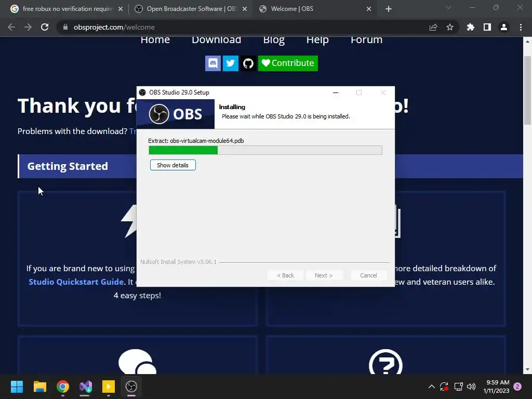Screen dimensions: 532x399
Task: Toggle Chrome side panel icon
Action: [x=487, y=27]
